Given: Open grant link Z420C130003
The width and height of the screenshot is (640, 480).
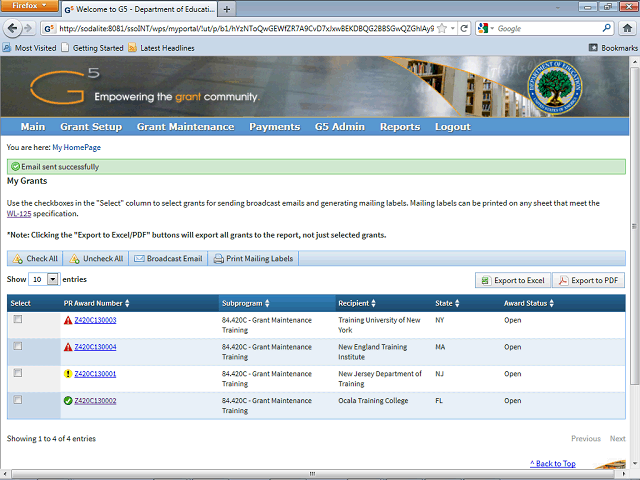Looking at the screenshot, I should click(x=95, y=320).
